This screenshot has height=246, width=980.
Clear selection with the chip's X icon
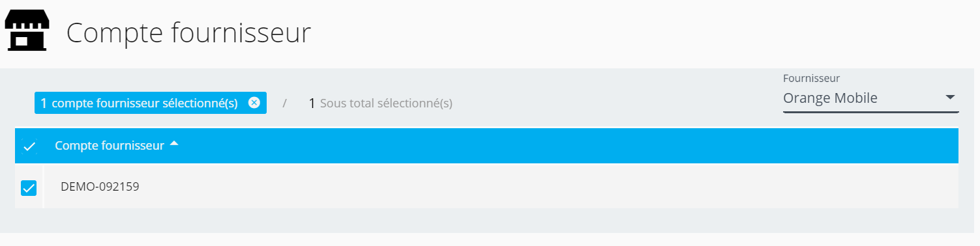tap(254, 103)
